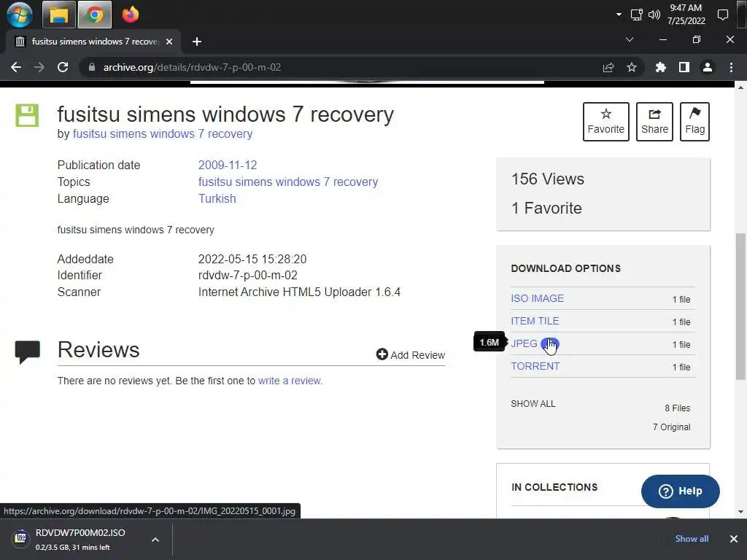Go back to the previous page
The image size is (747, 560).
pyautogui.click(x=16, y=67)
